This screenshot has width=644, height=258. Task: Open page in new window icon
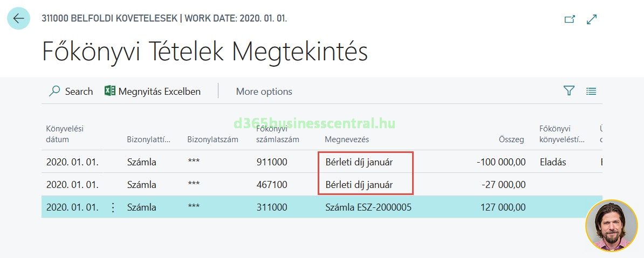point(570,19)
